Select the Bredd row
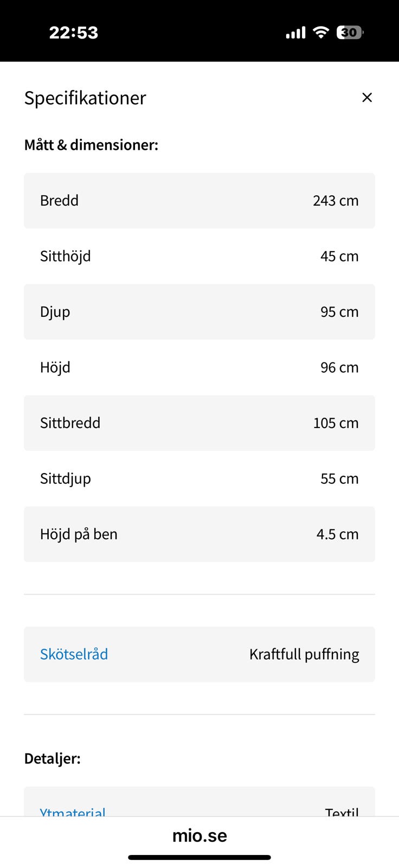This screenshot has height=868, width=399. pyautogui.click(x=200, y=201)
